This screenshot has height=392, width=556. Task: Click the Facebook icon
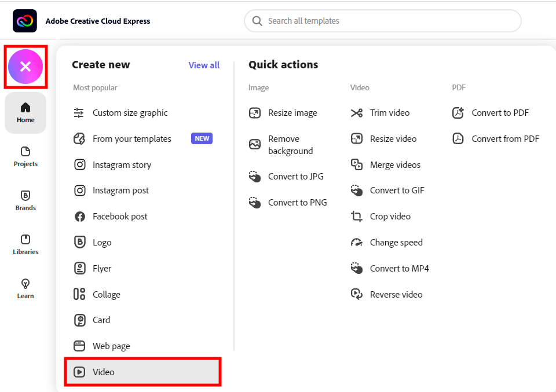80,217
